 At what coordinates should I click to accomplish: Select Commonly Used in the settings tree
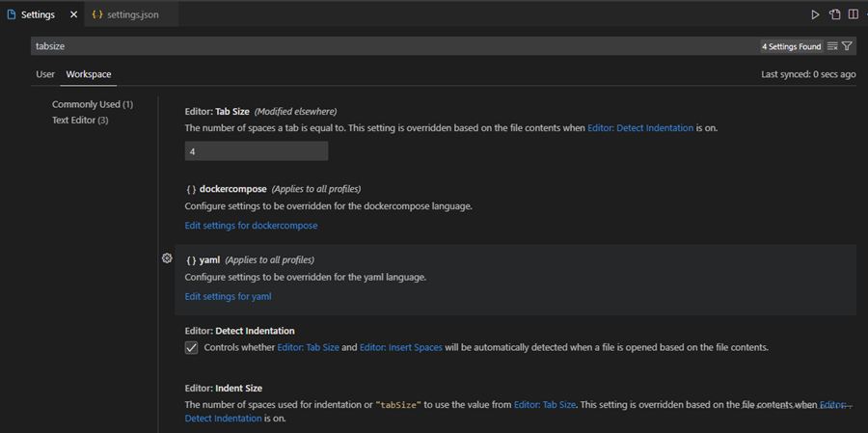coord(92,104)
